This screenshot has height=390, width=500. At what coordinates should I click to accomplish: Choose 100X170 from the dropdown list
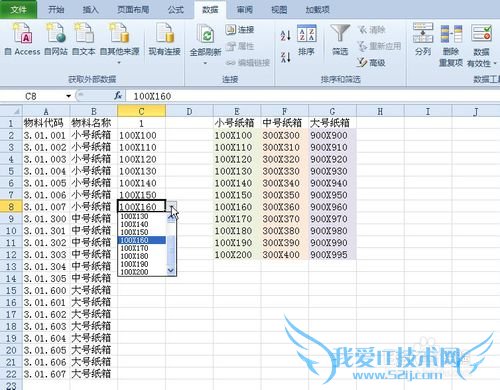point(142,248)
